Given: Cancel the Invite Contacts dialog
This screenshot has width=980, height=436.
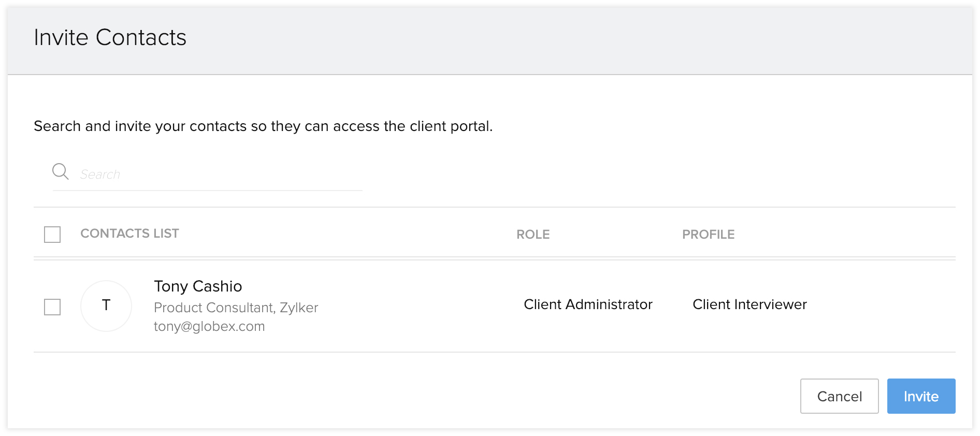Looking at the screenshot, I should click(839, 396).
